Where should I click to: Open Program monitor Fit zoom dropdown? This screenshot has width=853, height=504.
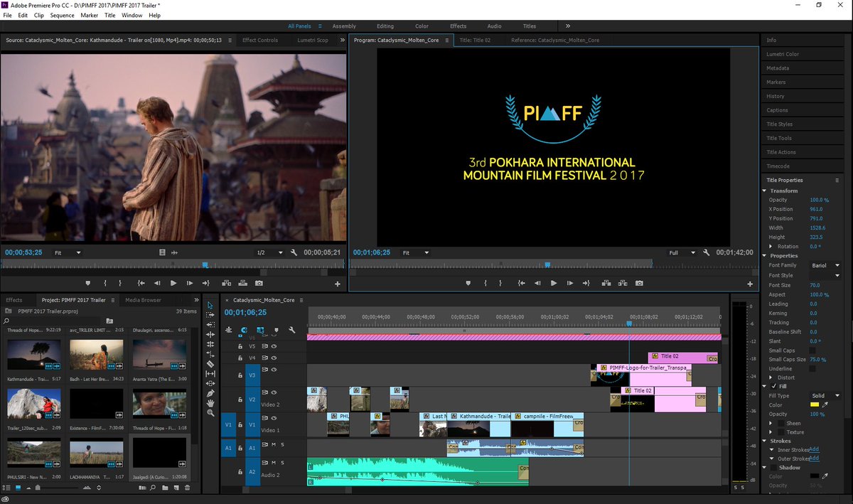[416, 252]
